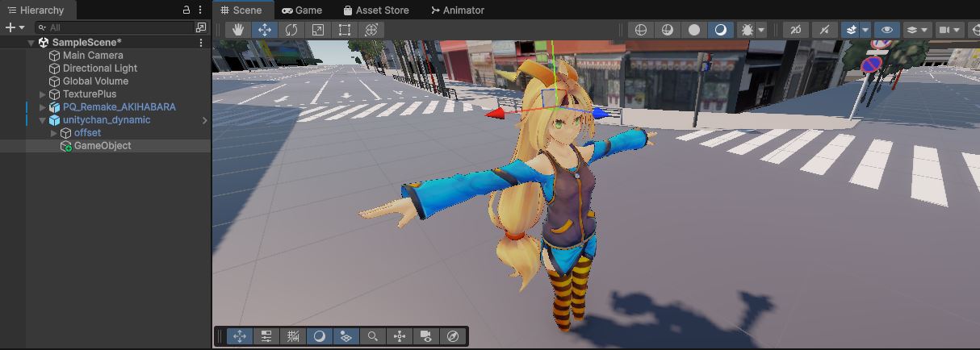980x350 pixels.
Task: Toggle the grid plane icon in bottom overlay
Action: tap(346, 336)
